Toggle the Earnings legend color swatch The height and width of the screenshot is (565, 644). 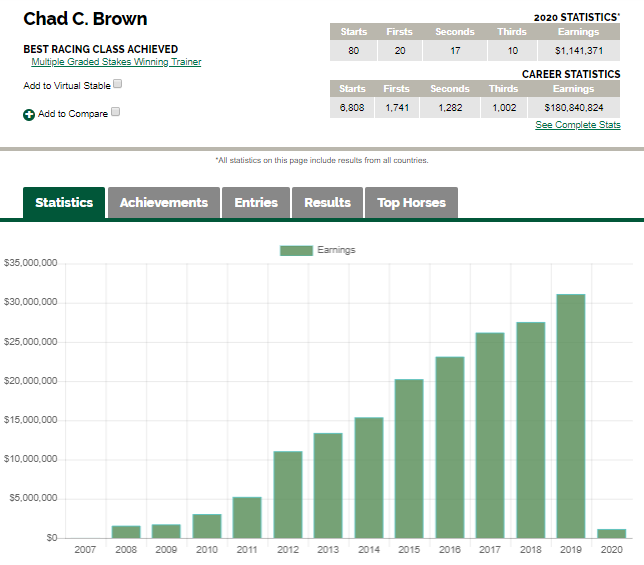296,250
